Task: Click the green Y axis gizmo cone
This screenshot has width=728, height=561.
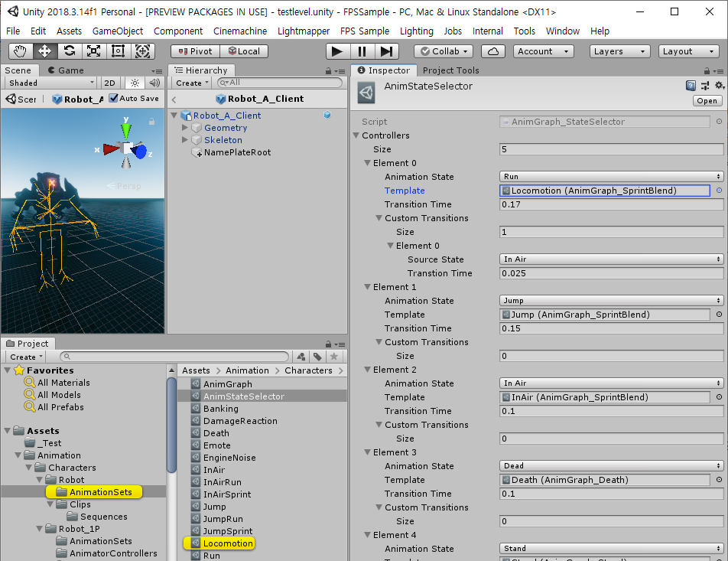Action: coord(126,132)
